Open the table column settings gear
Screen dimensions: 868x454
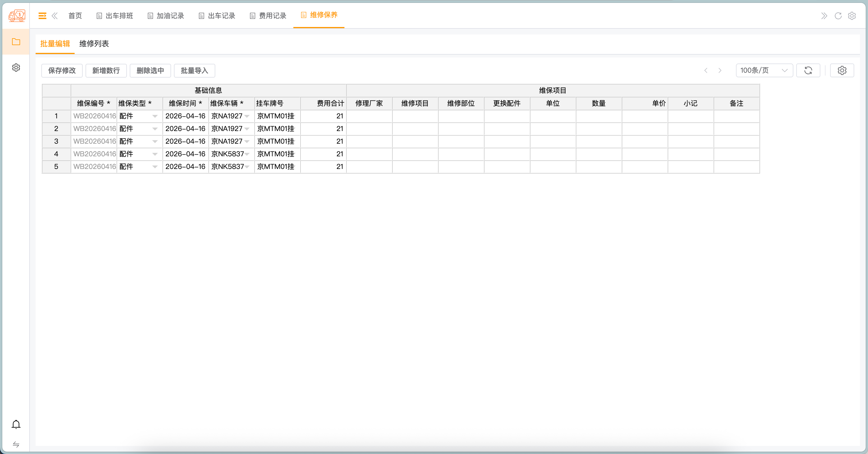coord(842,70)
